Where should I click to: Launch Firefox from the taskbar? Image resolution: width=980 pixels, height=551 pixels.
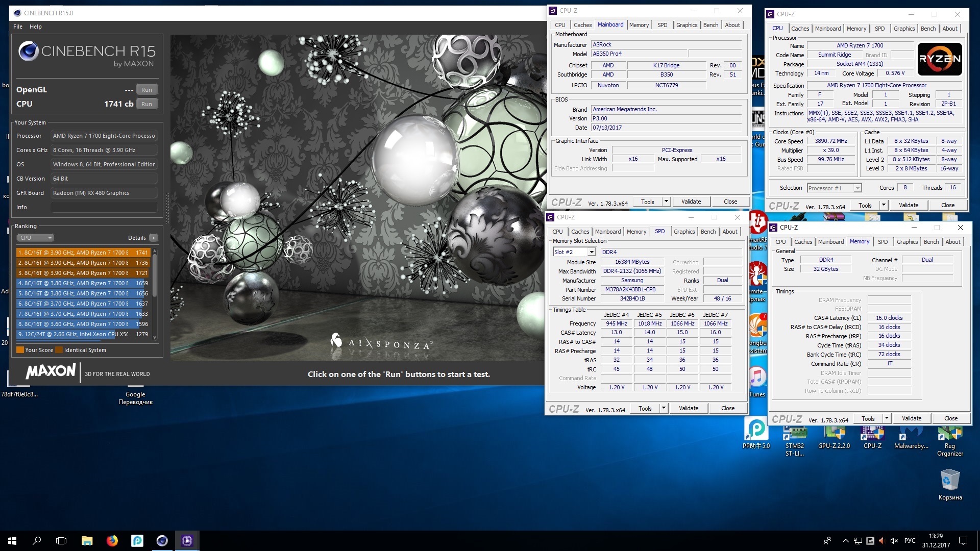112,541
